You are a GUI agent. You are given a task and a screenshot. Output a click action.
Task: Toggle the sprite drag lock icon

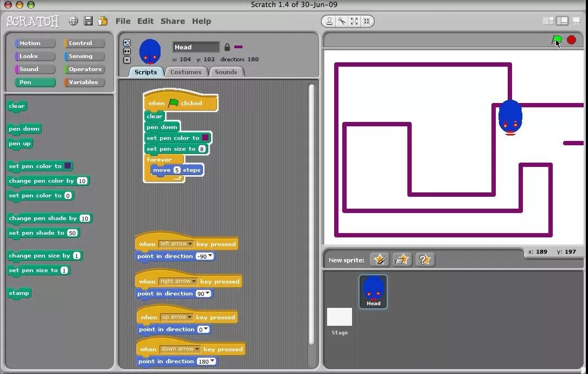coord(227,47)
